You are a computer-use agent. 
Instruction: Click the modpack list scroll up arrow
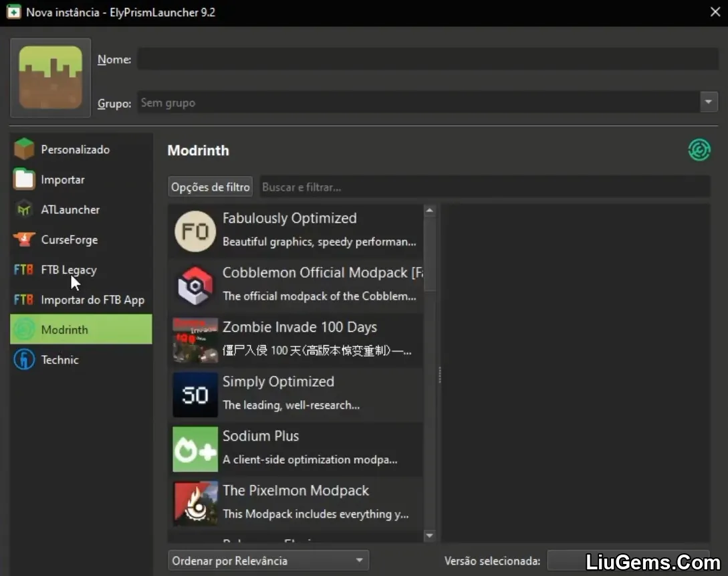pyautogui.click(x=429, y=211)
